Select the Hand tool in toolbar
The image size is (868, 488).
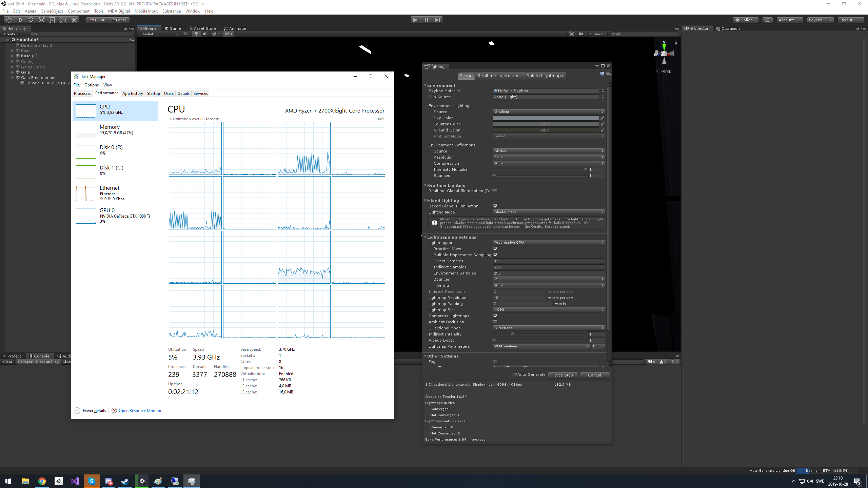(8, 20)
